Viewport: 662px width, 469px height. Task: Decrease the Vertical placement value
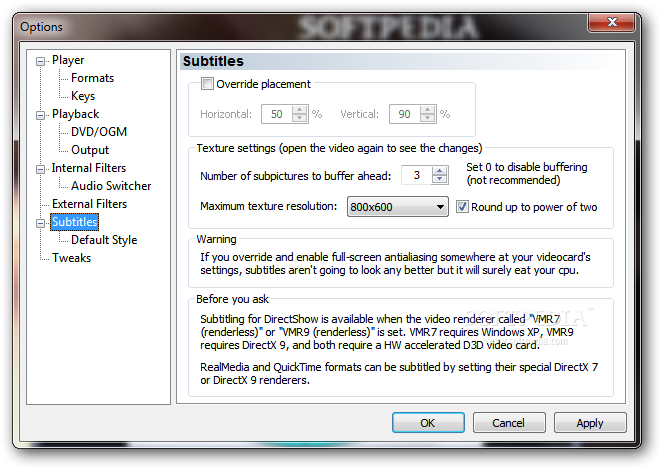pyautogui.click(x=428, y=118)
